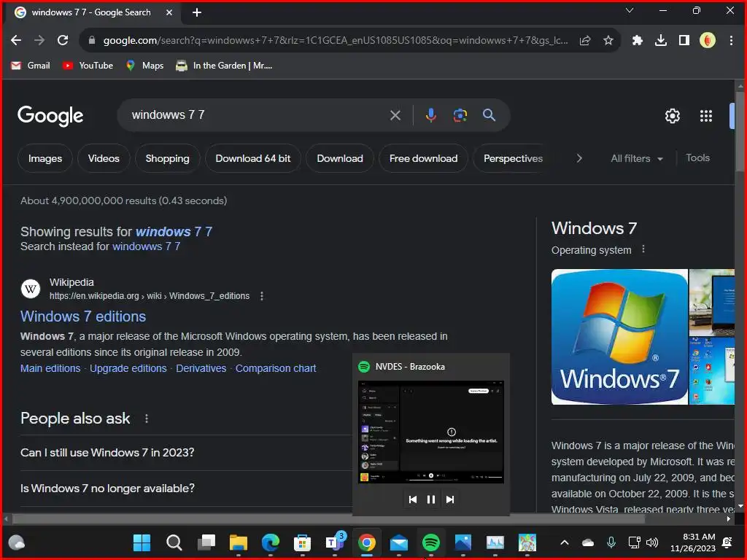The height and width of the screenshot is (560, 747).
Task: Filter results by Videos
Action: 104,158
